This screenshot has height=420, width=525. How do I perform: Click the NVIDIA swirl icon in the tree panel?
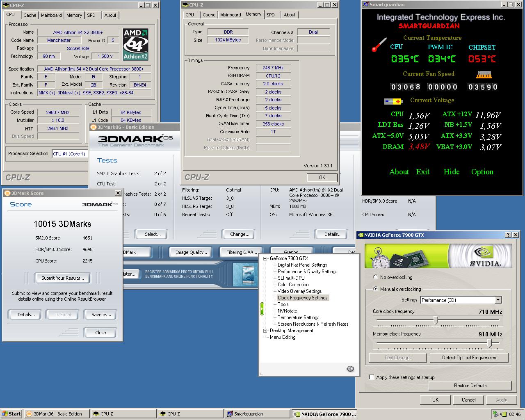[350, 369]
